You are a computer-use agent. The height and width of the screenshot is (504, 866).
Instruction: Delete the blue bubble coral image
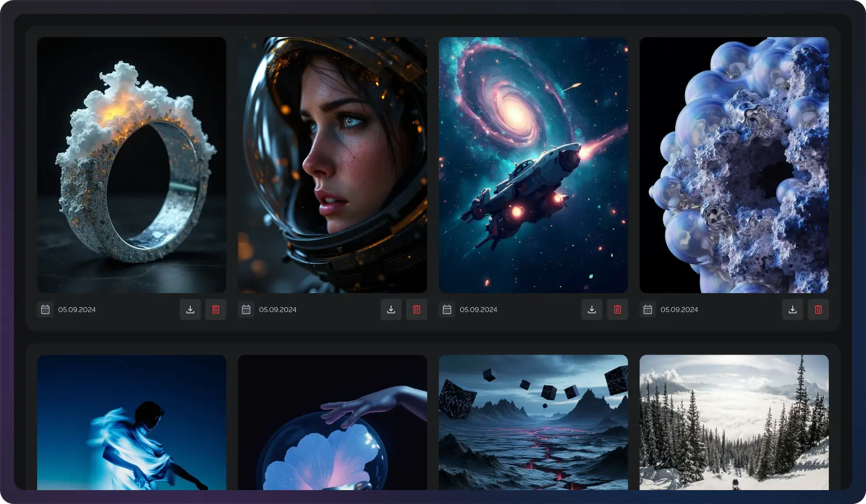[818, 309]
